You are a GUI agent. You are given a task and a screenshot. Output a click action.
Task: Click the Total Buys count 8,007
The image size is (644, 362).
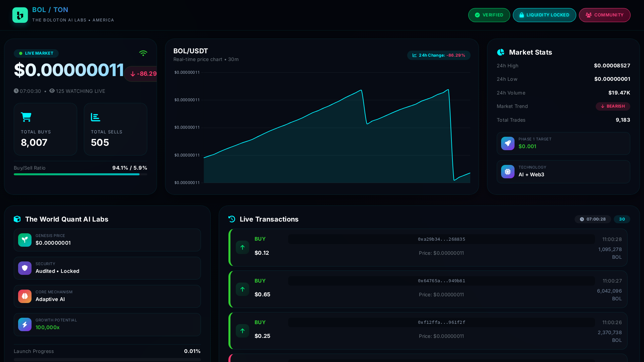(34, 142)
